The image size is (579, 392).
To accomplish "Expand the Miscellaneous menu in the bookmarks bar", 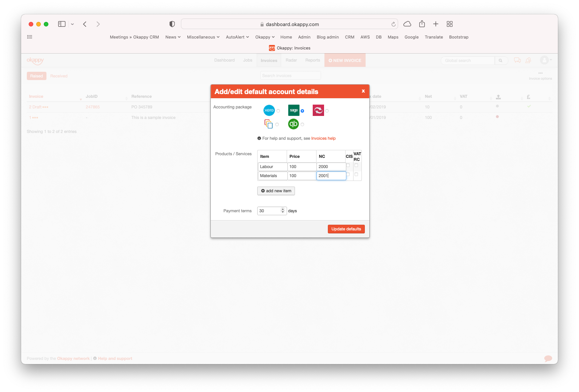I will coord(203,37).
